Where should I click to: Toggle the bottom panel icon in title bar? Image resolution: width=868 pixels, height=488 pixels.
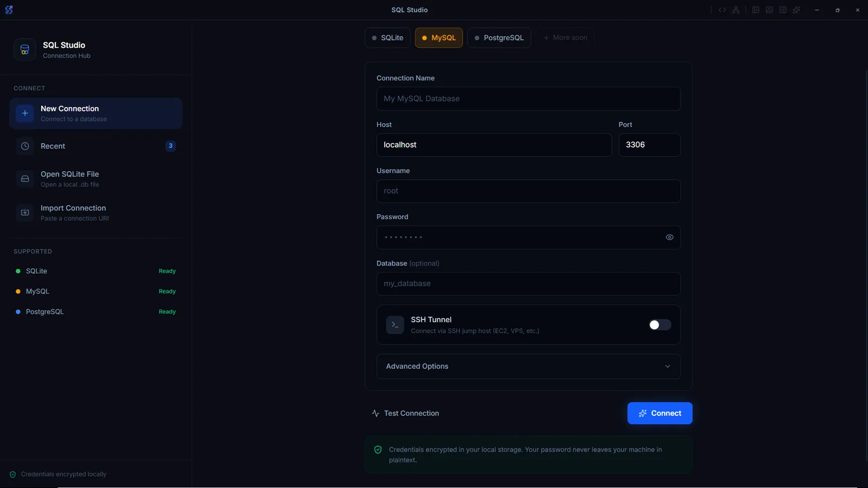pos(769,10)
